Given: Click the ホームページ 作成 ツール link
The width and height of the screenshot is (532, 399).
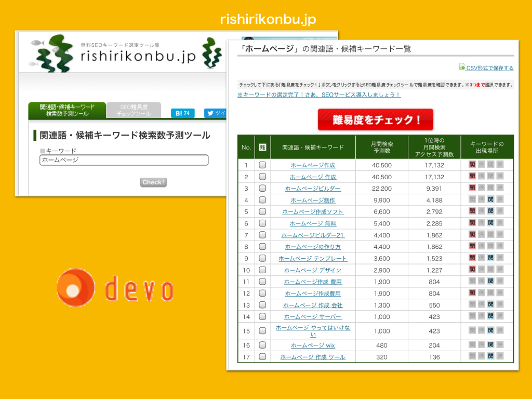Looking at the screenshot, I should tap(313, 357).
